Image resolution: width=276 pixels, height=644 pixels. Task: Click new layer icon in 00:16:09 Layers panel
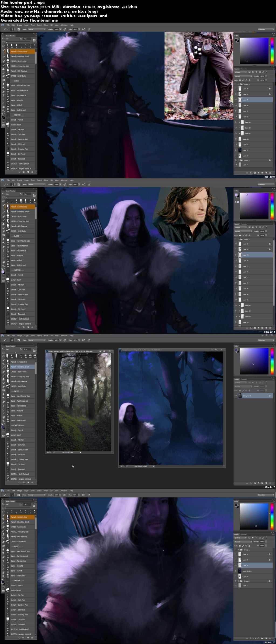(266, 173)
